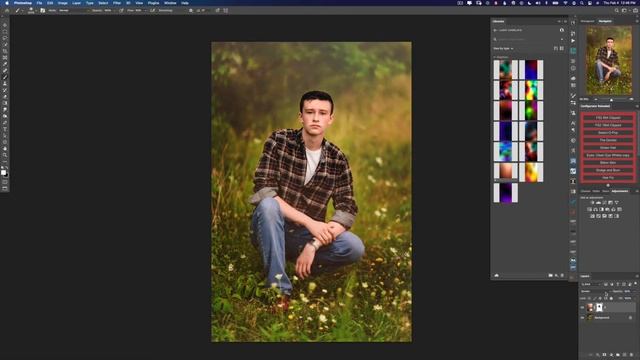Screen dimensions: 640x360
Task: Switch to the Adjustments tab
Action: (620, 191)
